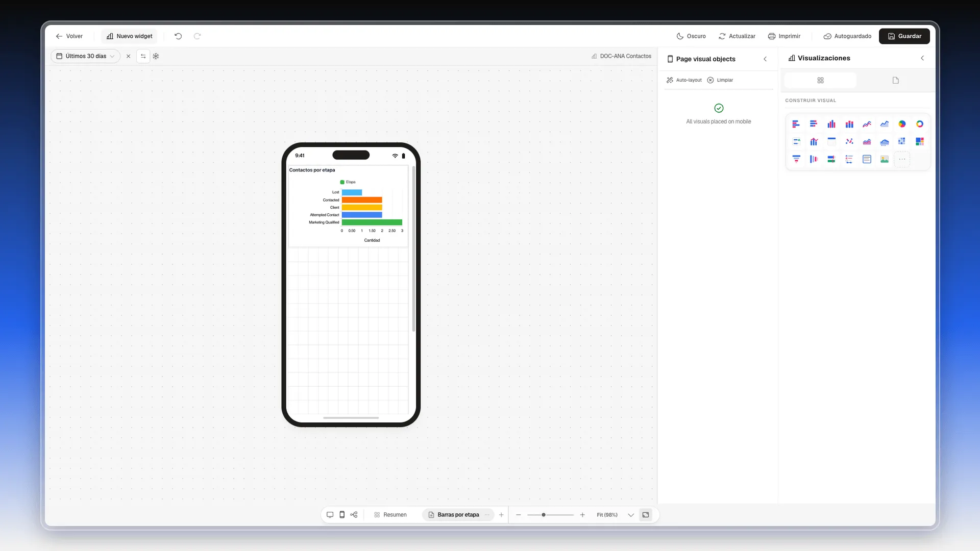Select the heatmap grid visual
Screen dimensions: 980x551
point(902,141)
